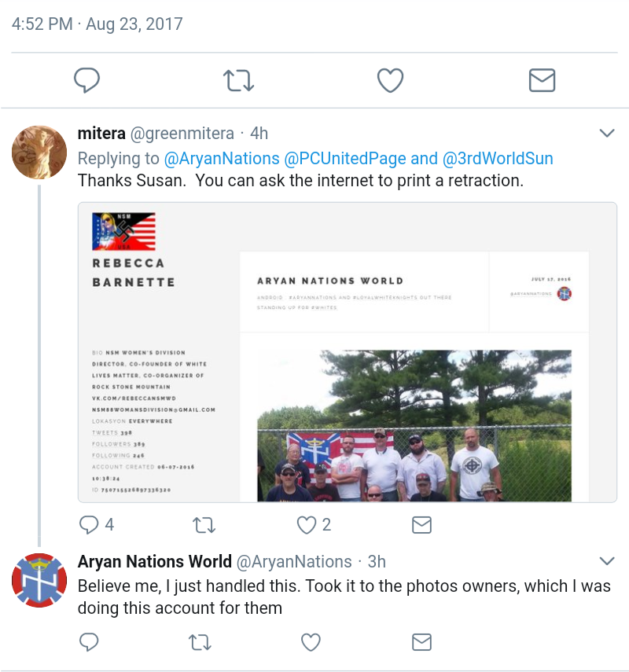Share mitera's tweet by message
629x672 pixels.
point(421,524)
